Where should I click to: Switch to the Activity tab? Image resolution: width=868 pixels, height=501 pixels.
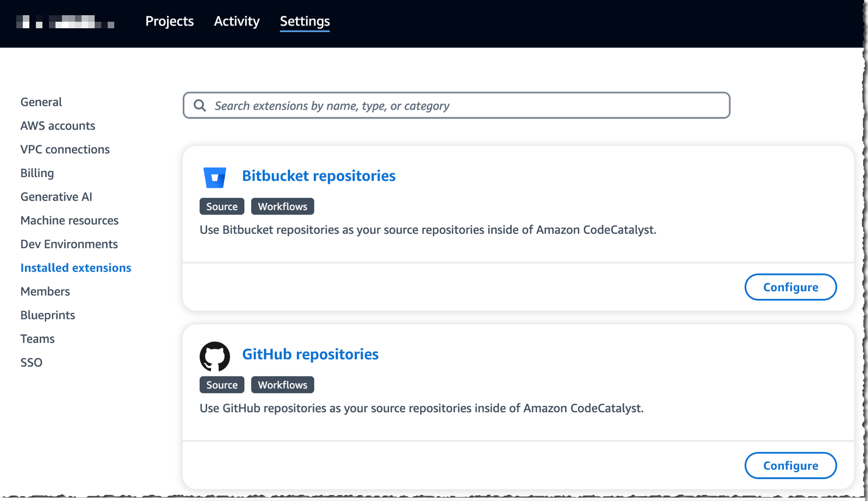point(236,21)
